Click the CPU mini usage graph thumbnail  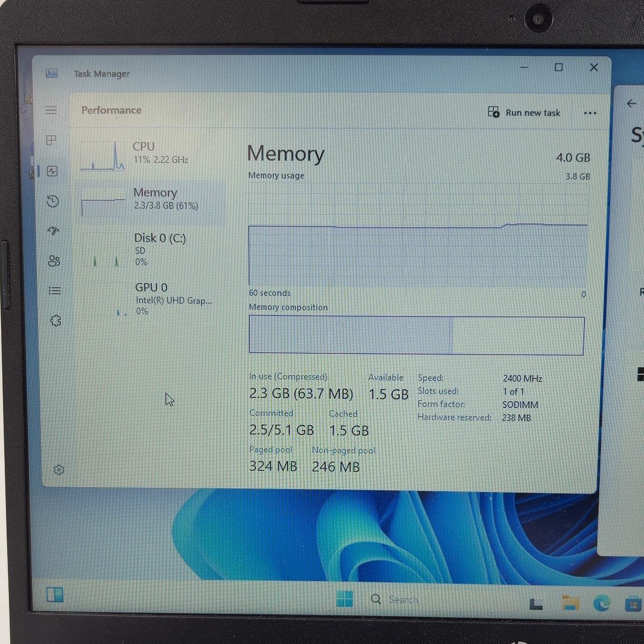tap(103, 156)
